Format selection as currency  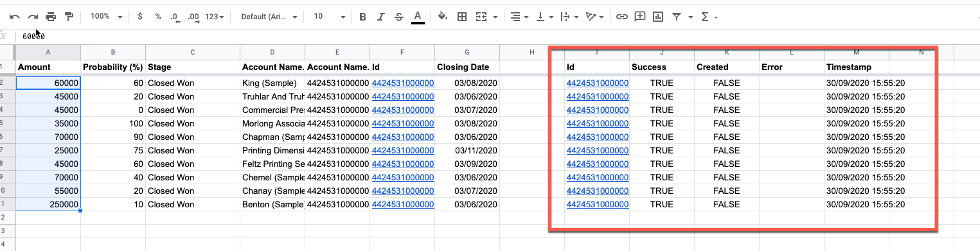tap(140, 17)
